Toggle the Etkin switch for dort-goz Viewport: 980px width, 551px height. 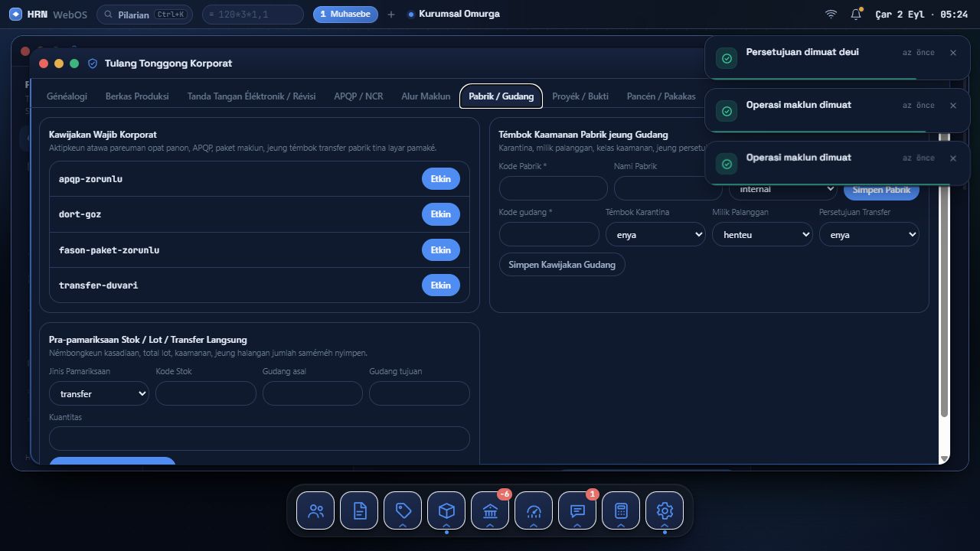(x=441, y=214)
